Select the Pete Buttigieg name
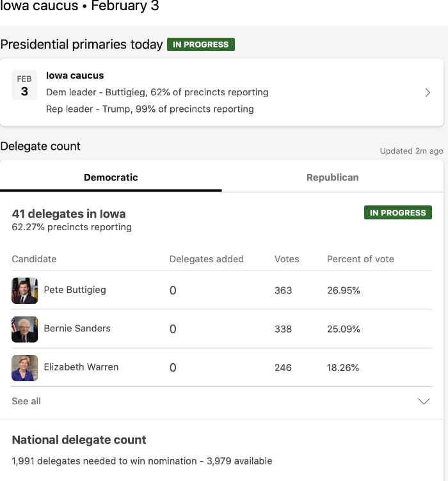 (x=75, y=290)
